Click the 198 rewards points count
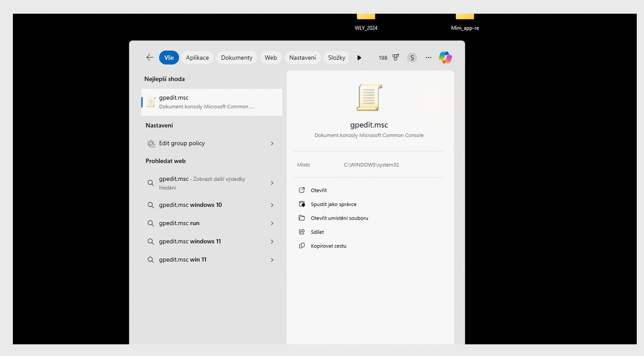 point(383,58)
